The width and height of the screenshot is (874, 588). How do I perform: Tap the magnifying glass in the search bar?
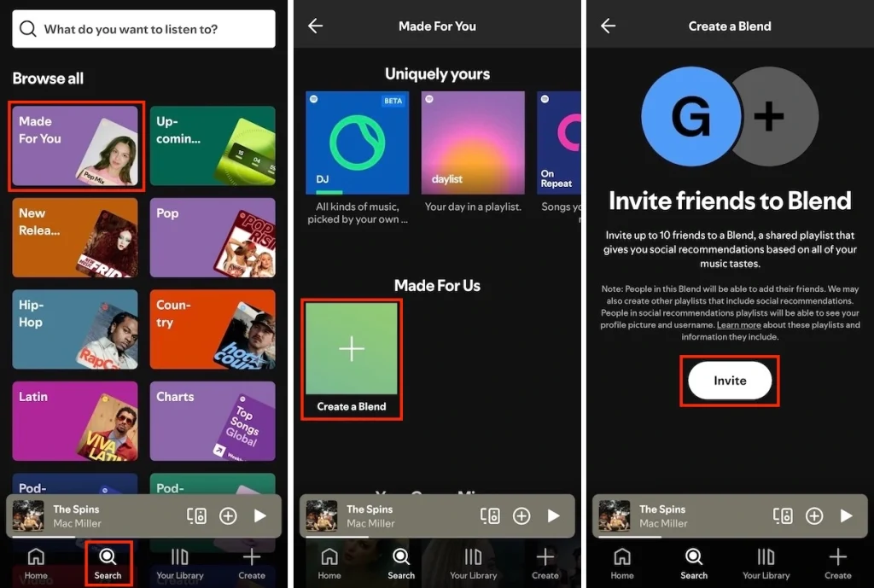[27, 28]
